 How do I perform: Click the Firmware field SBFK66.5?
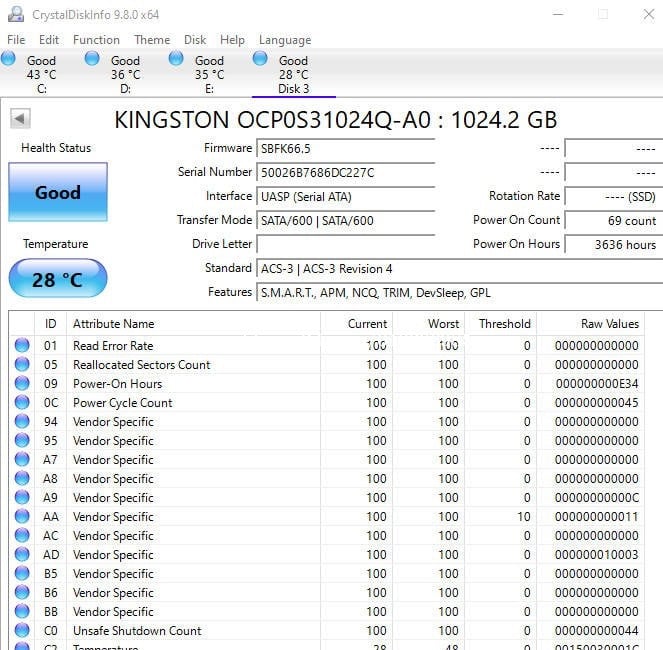click(345, 148)
